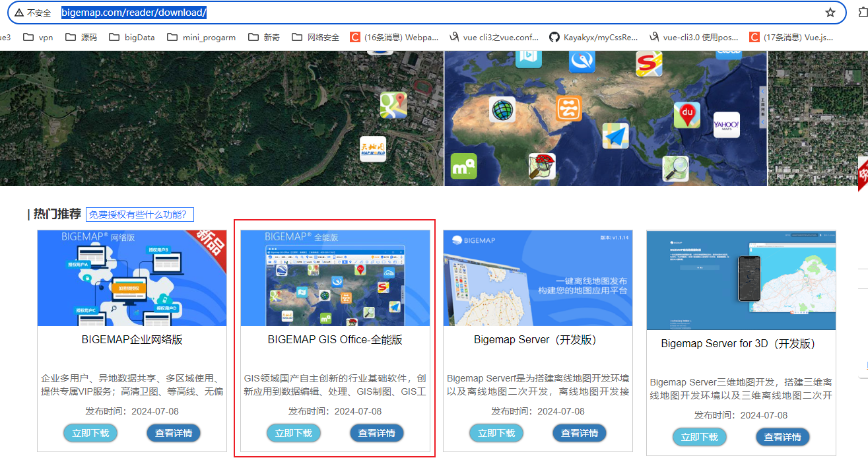This screenshot has height=466, width=868.
Task: Expand the '工具列表' side tab in banner
Action: pos(763,107)
